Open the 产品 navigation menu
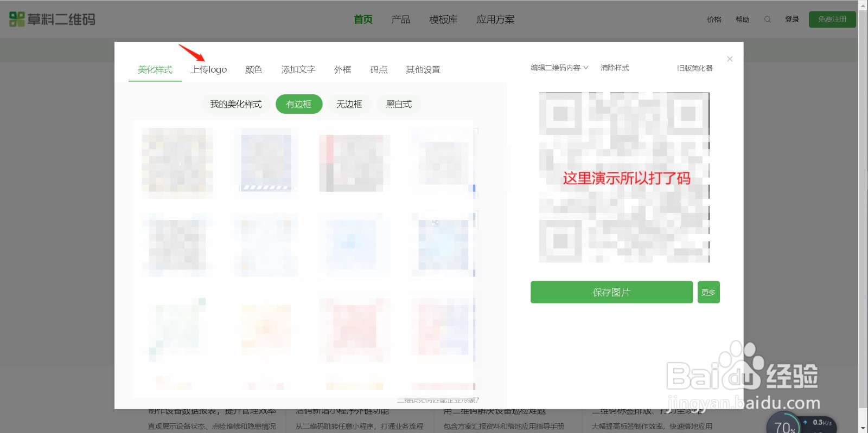The image size is (868, 433). click(x=400, y=20)
